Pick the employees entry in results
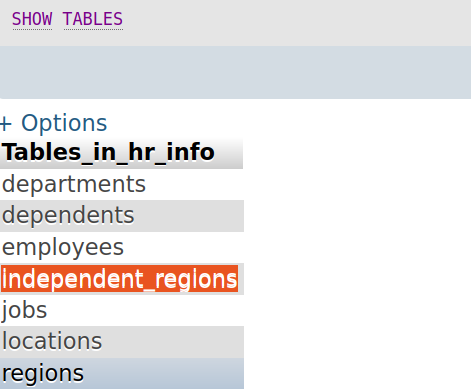The image size is (472, 392). (121, 247)
